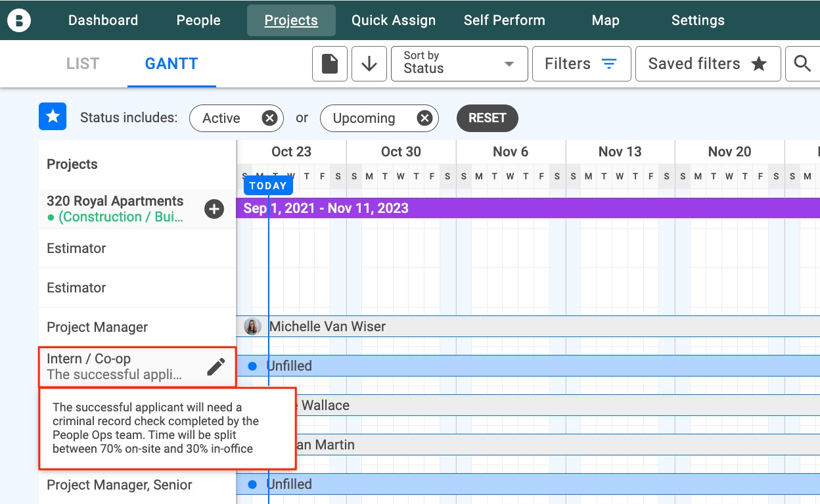Open Settings in the top navigation
820x504 pixels.
[x=698, y=20]
